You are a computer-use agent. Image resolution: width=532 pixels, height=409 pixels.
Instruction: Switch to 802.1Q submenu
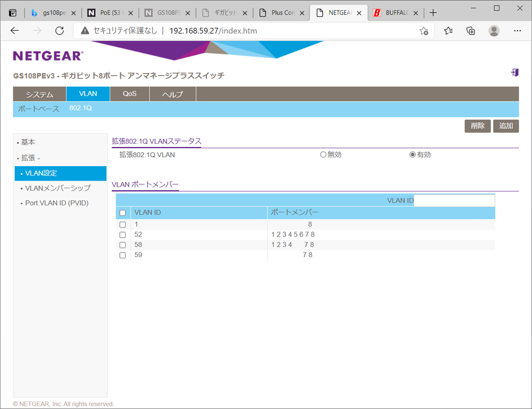[x=80, y=108]
